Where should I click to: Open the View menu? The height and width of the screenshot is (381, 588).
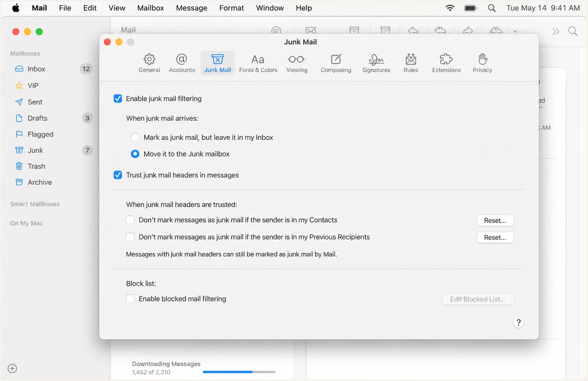click(x=117, y=8)
